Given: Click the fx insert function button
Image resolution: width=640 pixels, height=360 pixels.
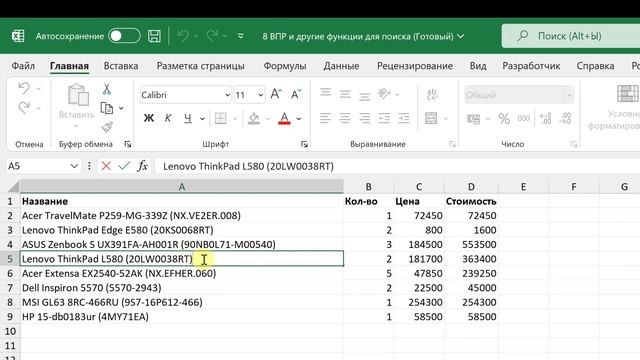Looking at the screenshot, I should point(142,166).
